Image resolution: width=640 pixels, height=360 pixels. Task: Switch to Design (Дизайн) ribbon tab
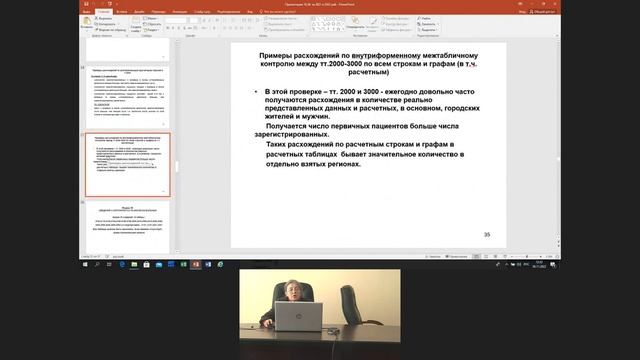pyautogui.click(x=139, y=12)
